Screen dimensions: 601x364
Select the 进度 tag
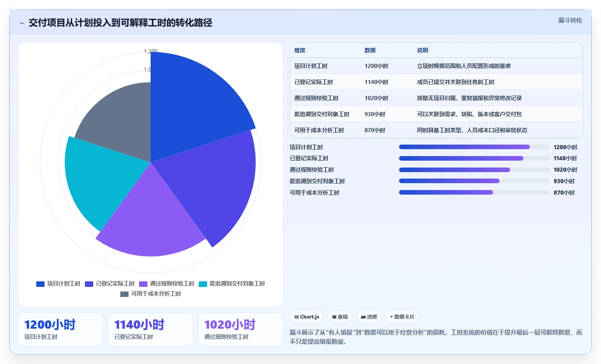(x=369, y=317)
